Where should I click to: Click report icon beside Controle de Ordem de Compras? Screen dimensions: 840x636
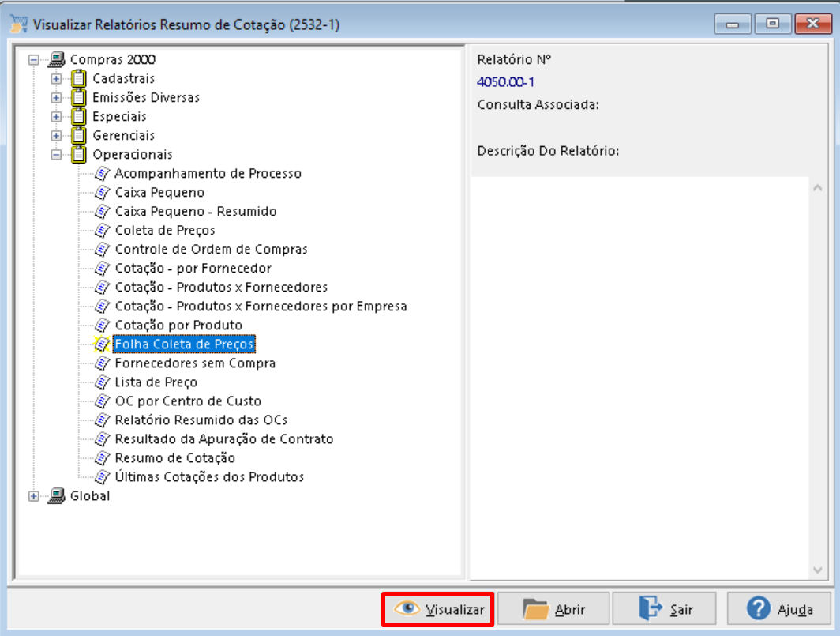tap(102, 249)
